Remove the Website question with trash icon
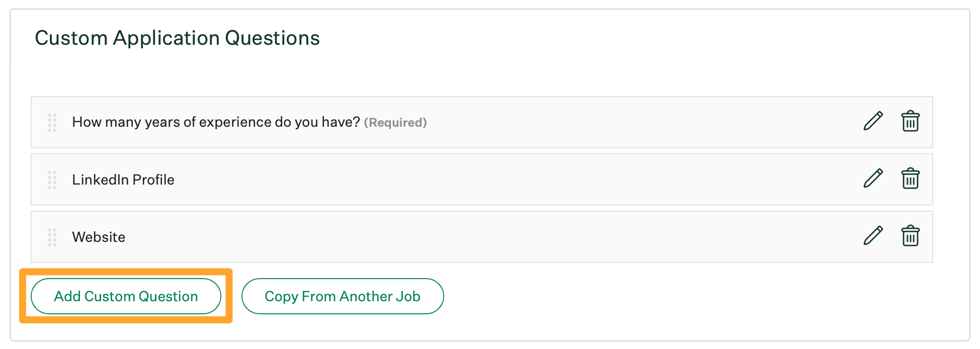 coord(910,236)
